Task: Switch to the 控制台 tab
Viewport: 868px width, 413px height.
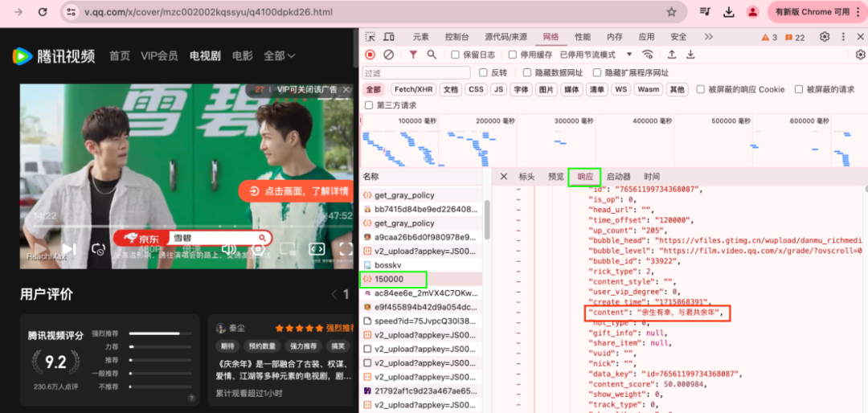Action: [x=457, y=37]
